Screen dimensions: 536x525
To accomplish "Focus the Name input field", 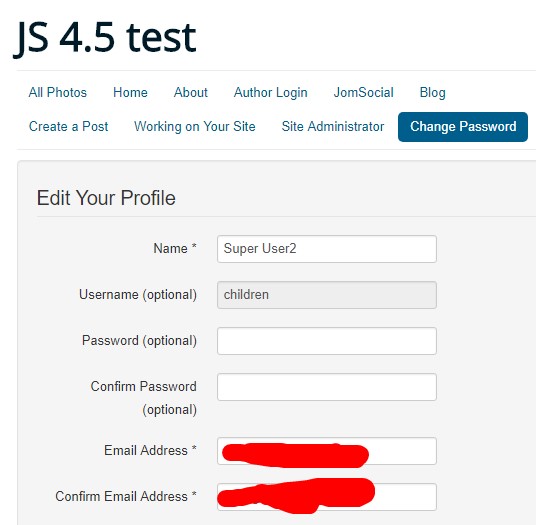I will pyautogui.click(x=327, y=249).
